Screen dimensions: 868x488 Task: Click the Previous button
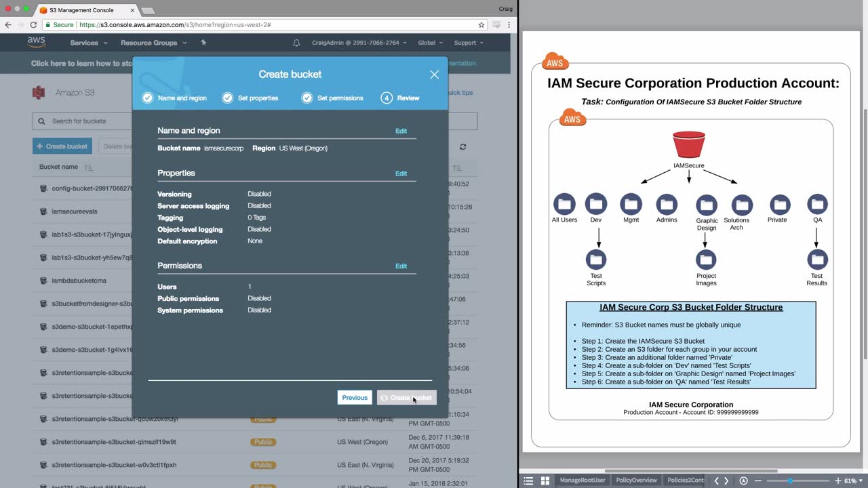pos(355,398)
